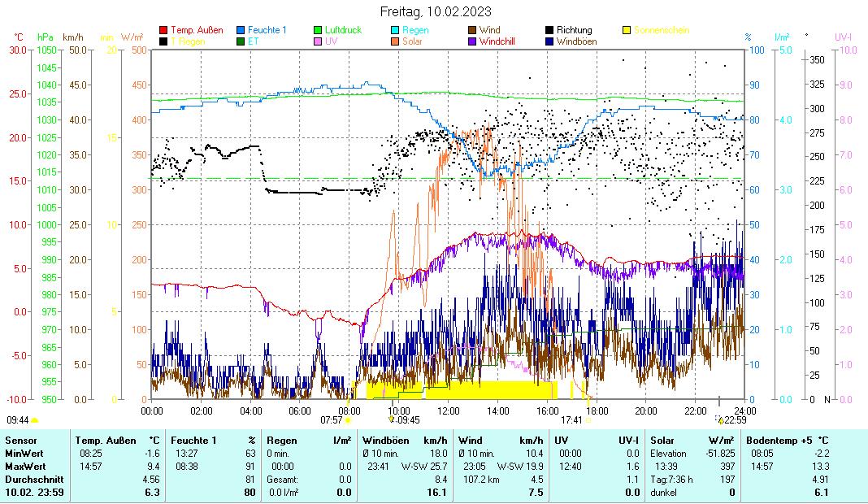Click the sun icon next to 07:57
Image resolution: width=868 pixels, height=504 pixels.
348,420
